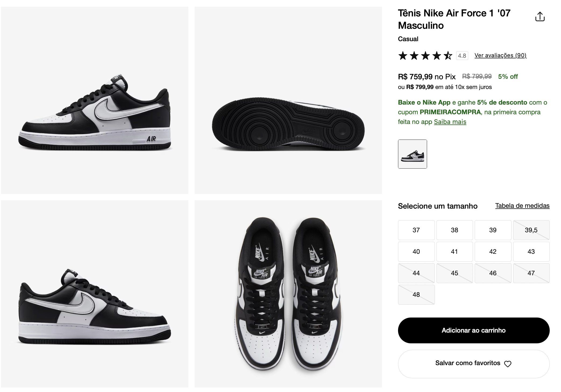
Task: Open the Tabela de medidas link
Action: pyautogui.click(x=522, y=206)
